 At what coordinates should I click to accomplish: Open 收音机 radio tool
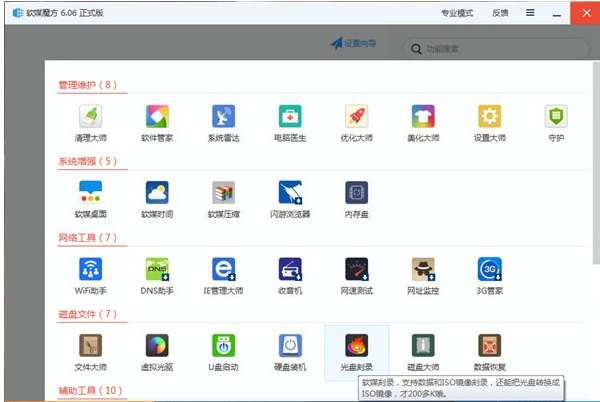[x=290, y=269]
